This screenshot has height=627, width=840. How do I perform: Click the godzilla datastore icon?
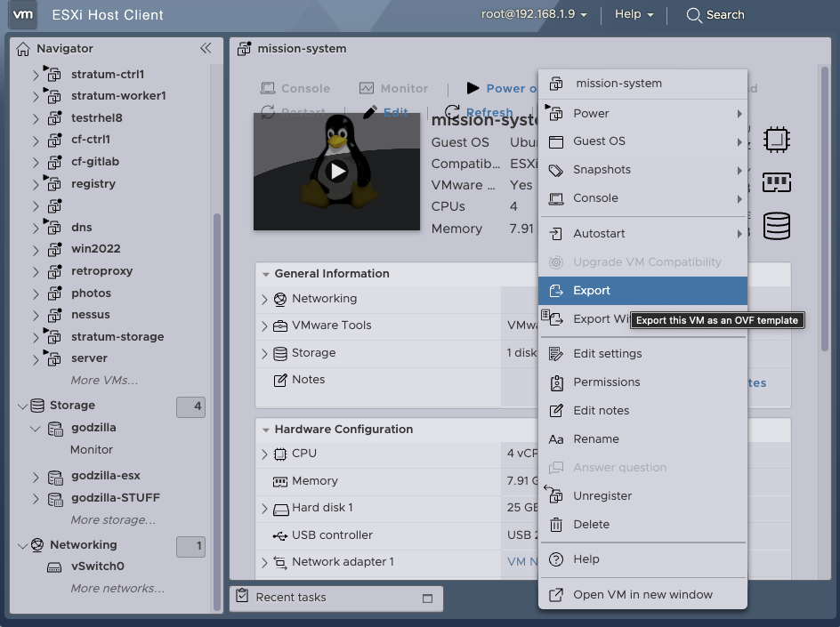[55, 429]
